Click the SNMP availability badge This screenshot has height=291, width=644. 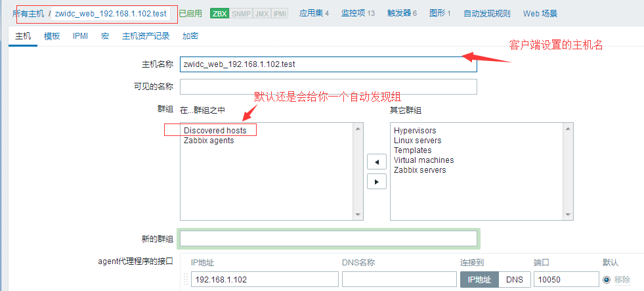click(240, 13)
